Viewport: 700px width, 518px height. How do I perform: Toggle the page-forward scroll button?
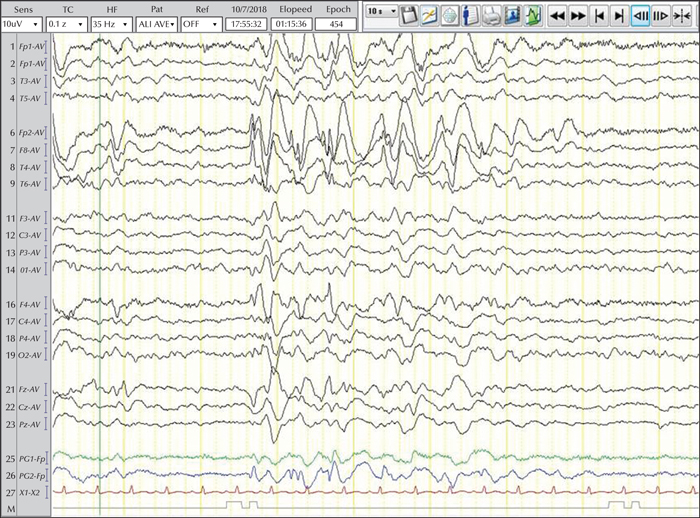[661, 16]
